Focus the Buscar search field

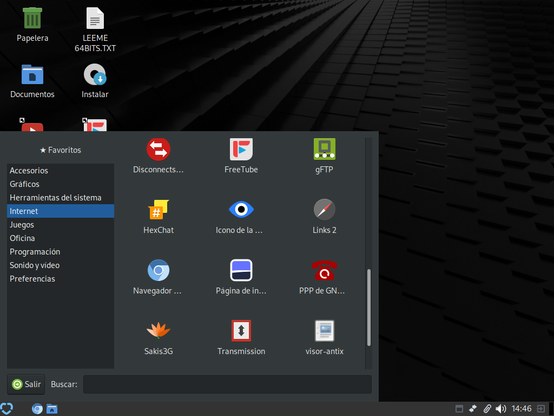coord(227,384)
